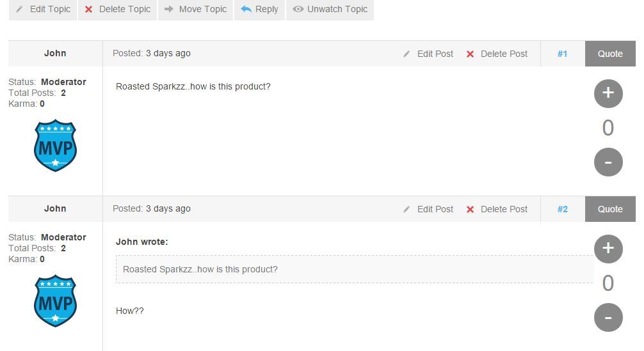
Task: Upvote post #2 with plus button
Action: [608, 249]
